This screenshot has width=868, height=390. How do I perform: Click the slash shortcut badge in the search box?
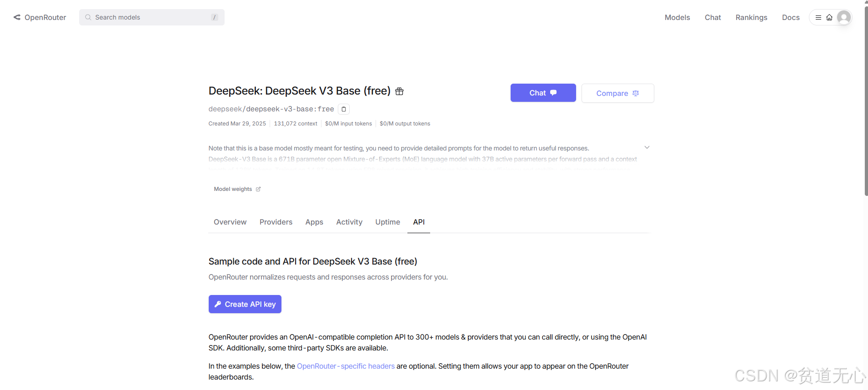click(x=214, y=17)
